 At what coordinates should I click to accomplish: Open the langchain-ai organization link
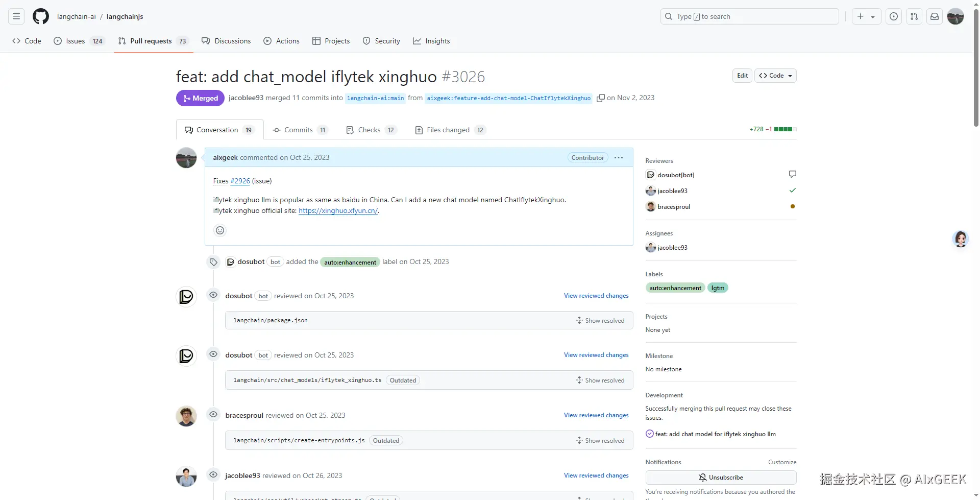77,16
